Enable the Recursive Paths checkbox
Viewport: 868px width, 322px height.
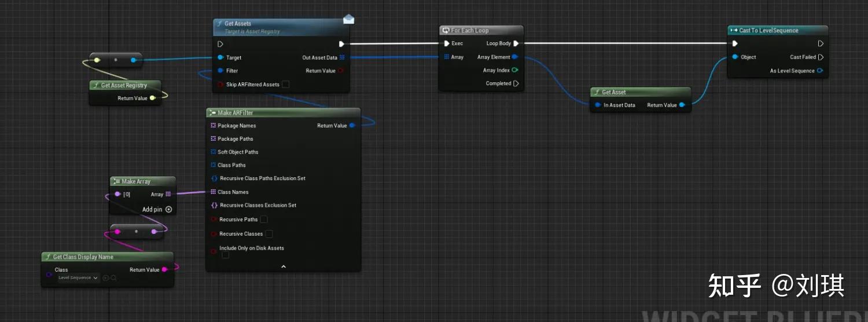(x=264, y=219)
